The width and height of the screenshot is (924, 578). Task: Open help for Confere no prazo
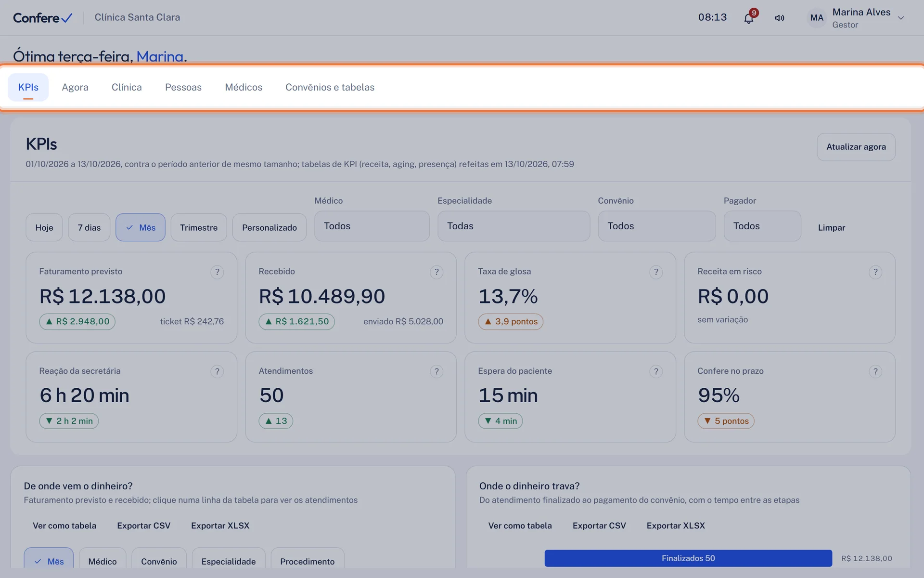tap(875, 371)
